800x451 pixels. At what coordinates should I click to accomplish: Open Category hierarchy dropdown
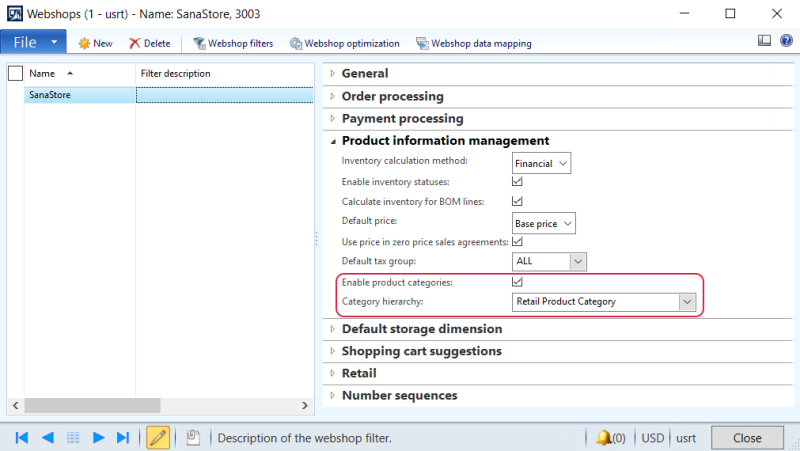point(685,302)
